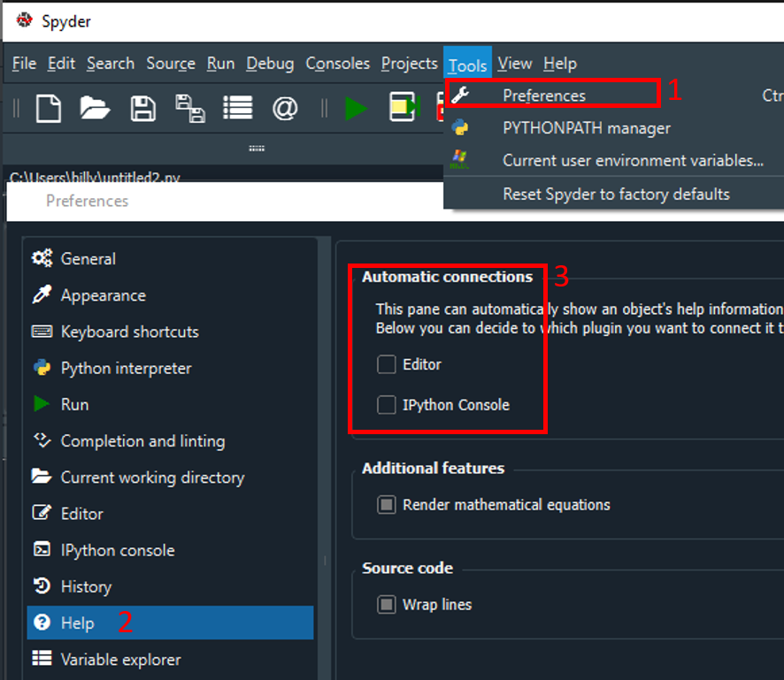Enable the IPython Console connection checkbox
Screen dimensions: 784x680
[387, 405]
